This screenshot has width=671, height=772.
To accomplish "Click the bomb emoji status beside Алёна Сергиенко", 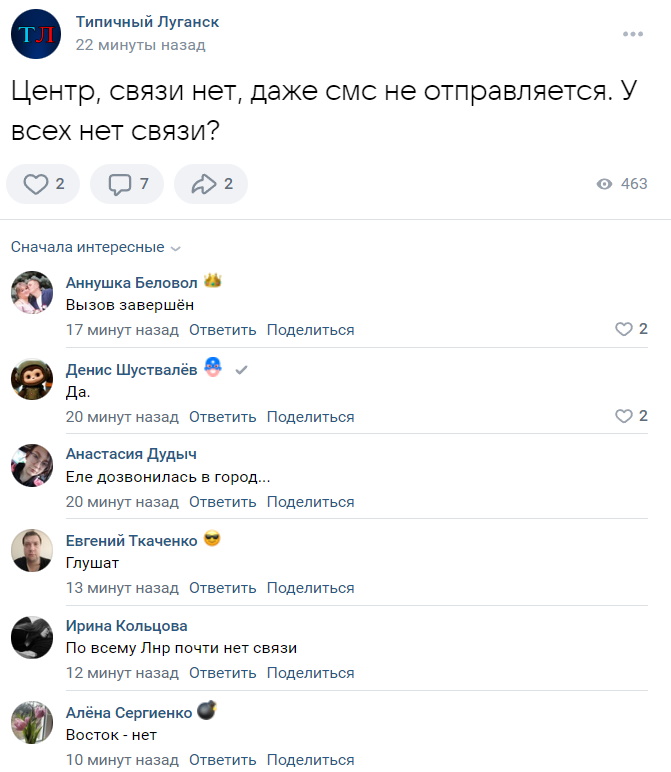I will click(x=208, y=711).
